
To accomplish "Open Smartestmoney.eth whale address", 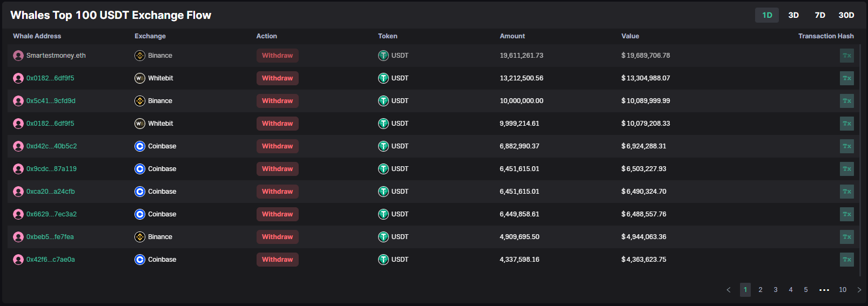I will click(x=56, y=56).
